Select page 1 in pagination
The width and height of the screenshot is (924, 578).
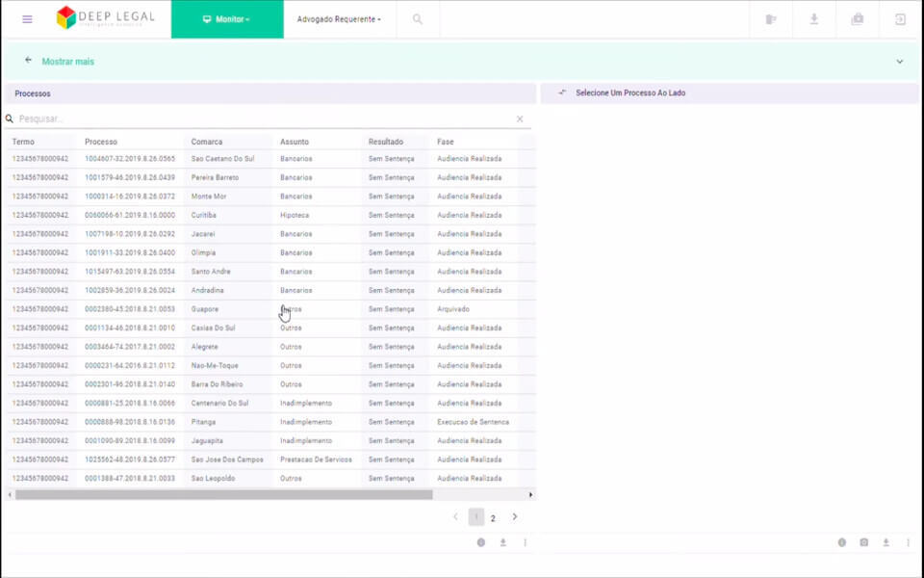point(476,517)
